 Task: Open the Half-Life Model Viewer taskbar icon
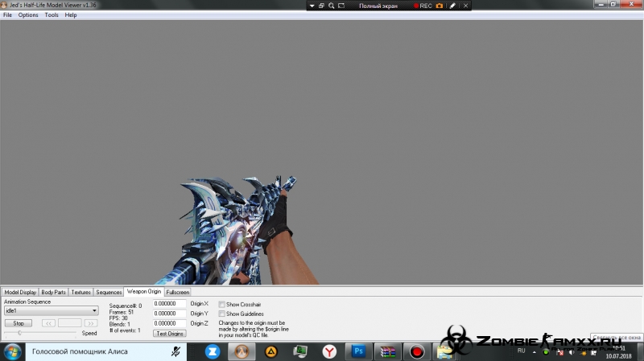coord(242,351)
